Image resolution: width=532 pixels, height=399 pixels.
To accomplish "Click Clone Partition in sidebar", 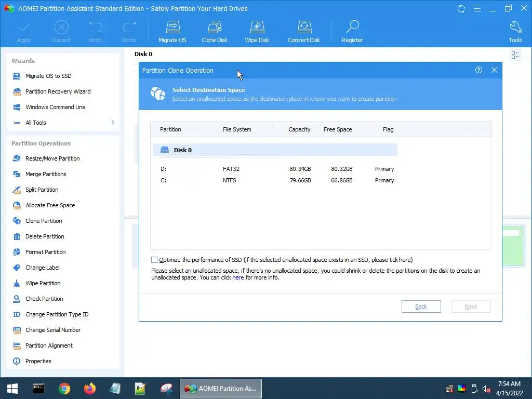I will (44, 221).
